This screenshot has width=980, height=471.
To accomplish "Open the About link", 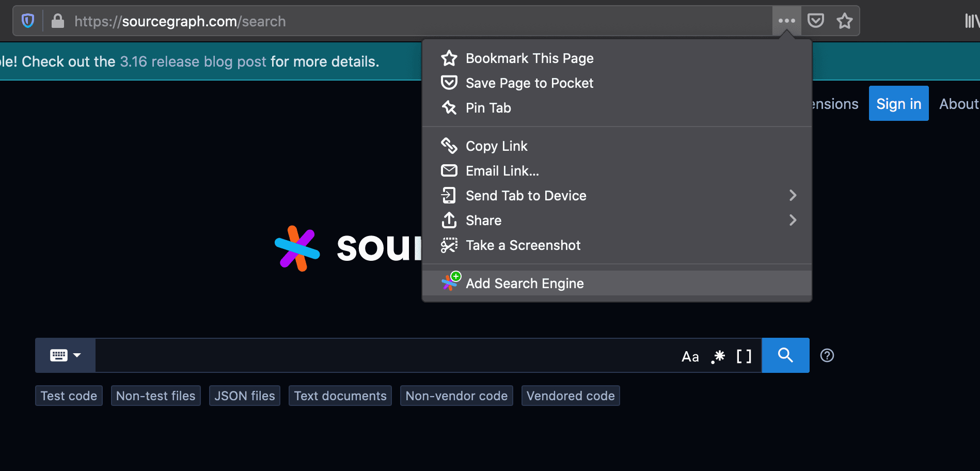I will [959, 104].
